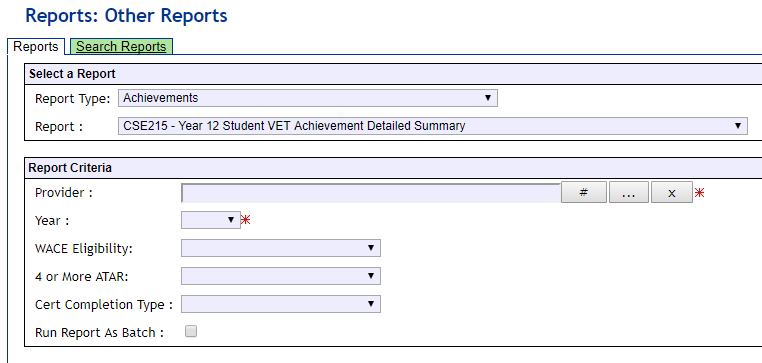
Task: Select the CSE215 Year 12 report dropdown
Action: coord(433,126)
